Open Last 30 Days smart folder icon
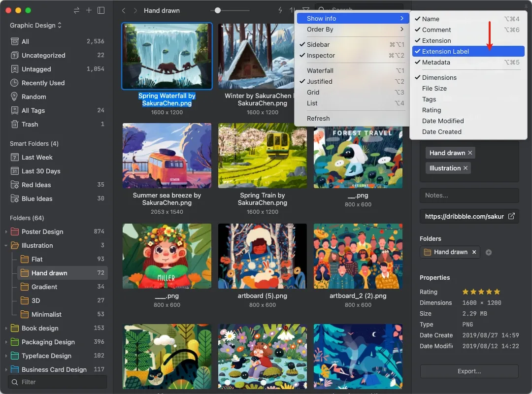Image resolution: width=532 pixels, height=394 pixels. (x=15, y=171)
